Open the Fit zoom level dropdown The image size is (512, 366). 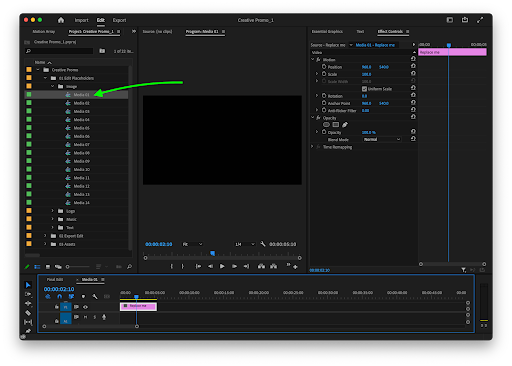tap(192, 244)
